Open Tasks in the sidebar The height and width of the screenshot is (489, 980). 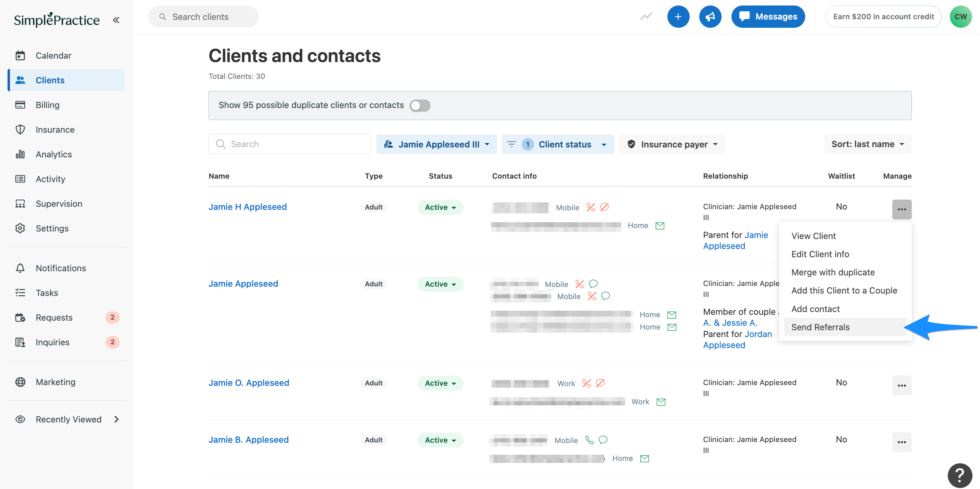[66, 293]
